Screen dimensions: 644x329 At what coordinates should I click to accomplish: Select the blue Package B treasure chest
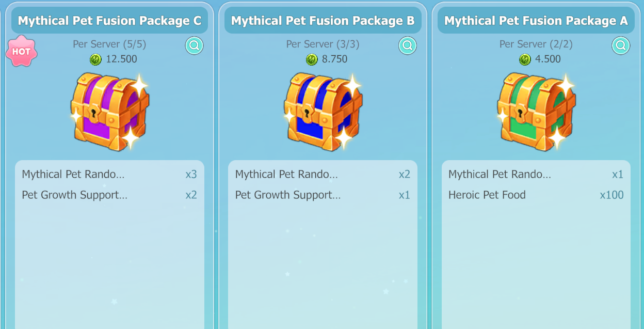pyautogui.click(x=323, y=112)
